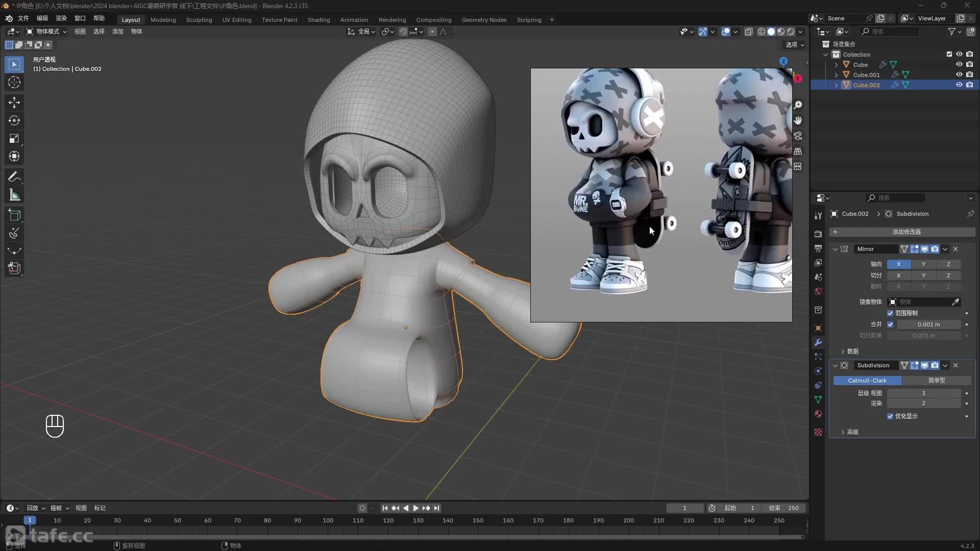Image resolution: width=980 pixels, height=551 pixels.
Task: Play the animation forward
Action: click(415, 508)
